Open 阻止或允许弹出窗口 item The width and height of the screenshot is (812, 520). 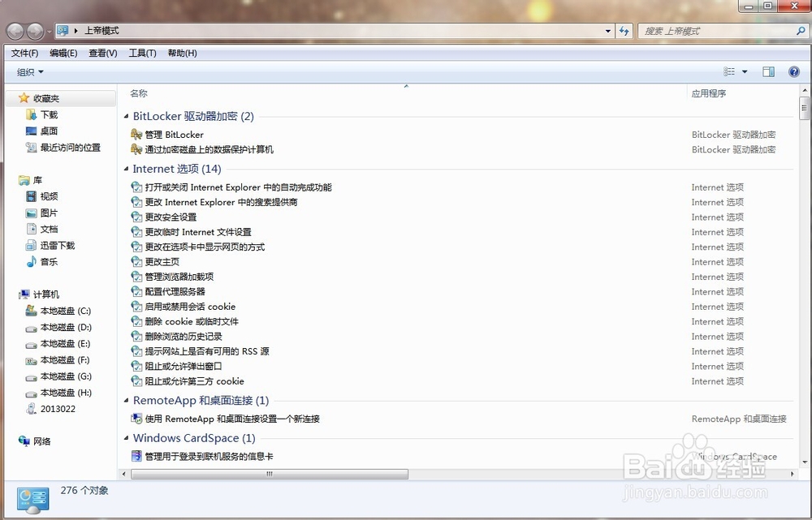(184, 367)
